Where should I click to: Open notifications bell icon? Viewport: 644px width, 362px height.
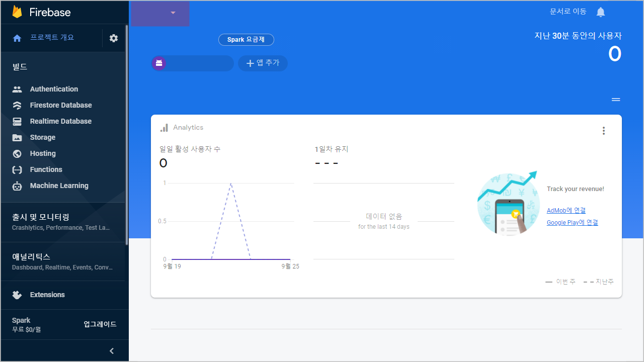coord(601,12)
